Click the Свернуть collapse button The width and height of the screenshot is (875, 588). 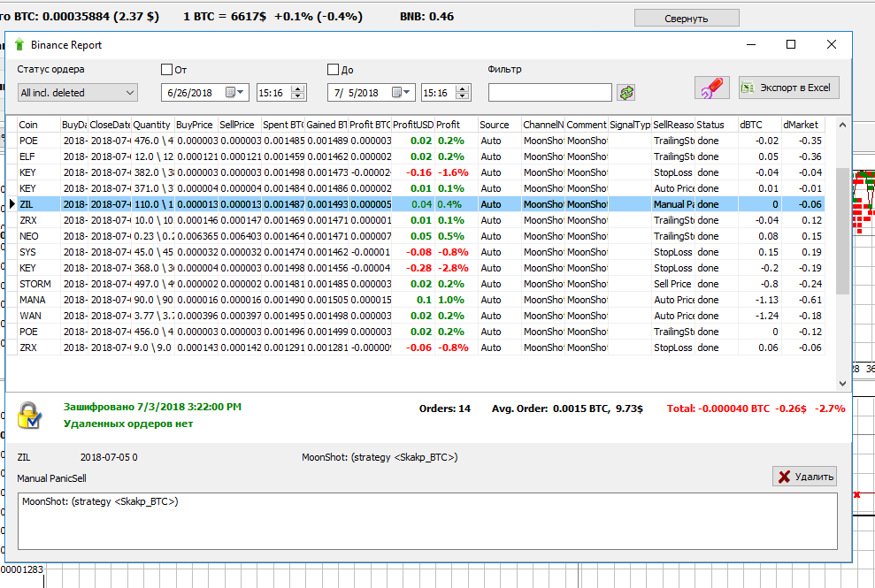[687, 18]
